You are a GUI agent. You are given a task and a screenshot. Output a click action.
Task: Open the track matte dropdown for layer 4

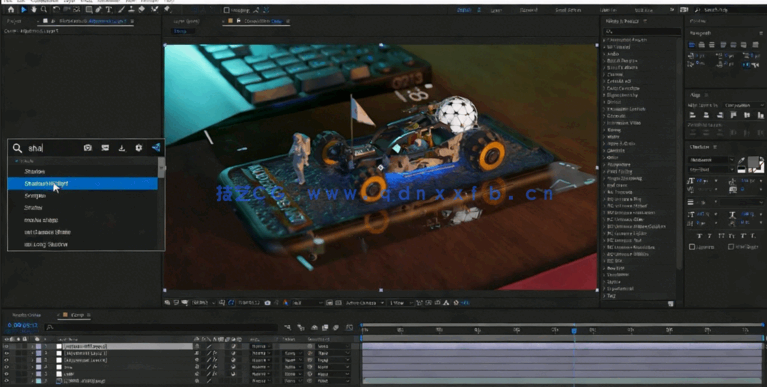coord(293,367)
